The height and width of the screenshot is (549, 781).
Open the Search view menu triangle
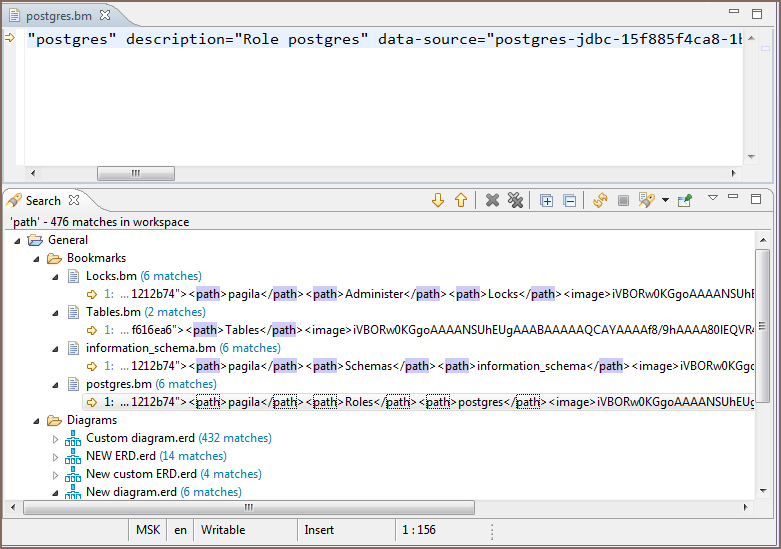point(713,198)
